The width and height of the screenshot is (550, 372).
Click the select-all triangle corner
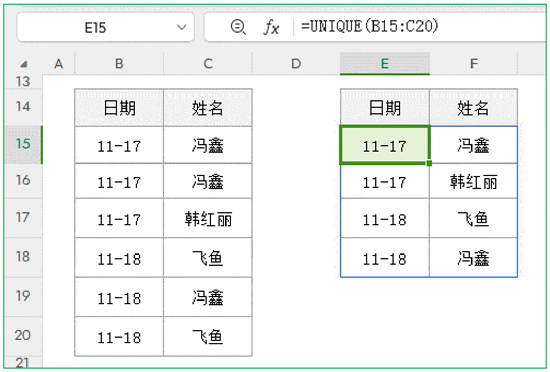(x=24, y=64)
